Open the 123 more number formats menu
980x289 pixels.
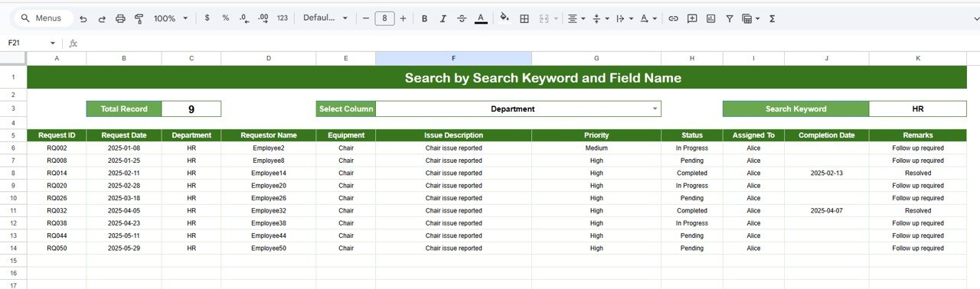coord(283,18)
